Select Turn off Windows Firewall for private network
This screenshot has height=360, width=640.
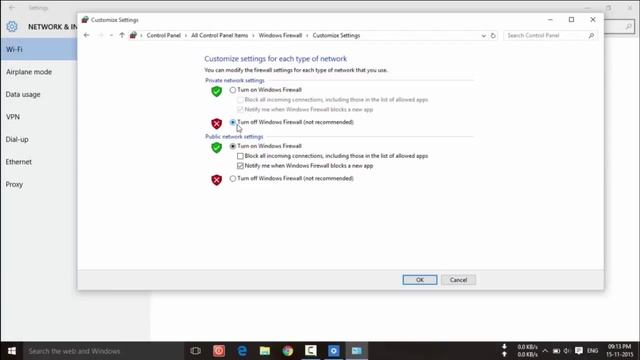(233, 122)
